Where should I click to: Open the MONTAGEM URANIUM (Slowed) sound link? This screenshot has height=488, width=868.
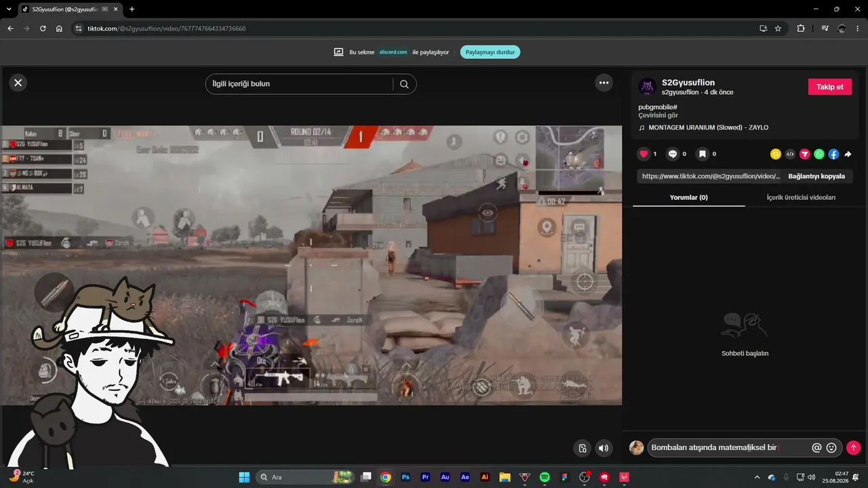[708, 127]
